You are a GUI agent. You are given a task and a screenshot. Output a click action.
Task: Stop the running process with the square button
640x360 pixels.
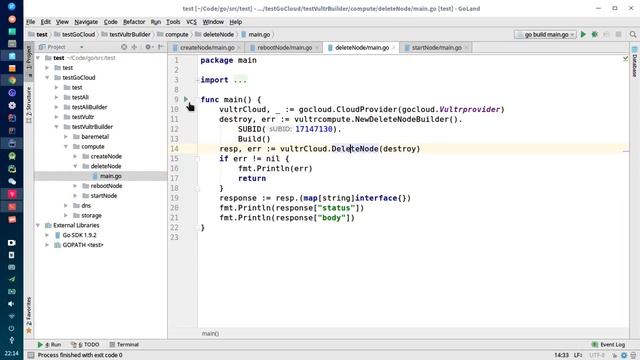click(618, 35)
